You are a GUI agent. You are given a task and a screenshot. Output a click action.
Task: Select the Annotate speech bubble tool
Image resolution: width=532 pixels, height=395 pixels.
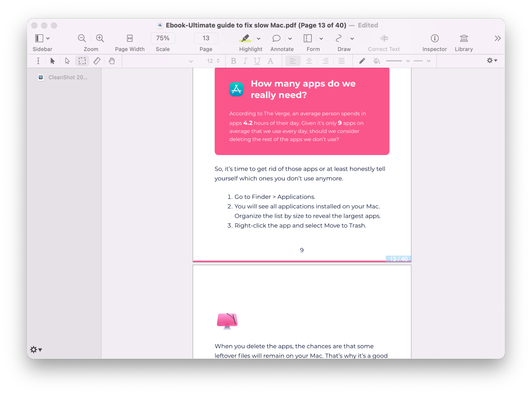click(276, 38)
